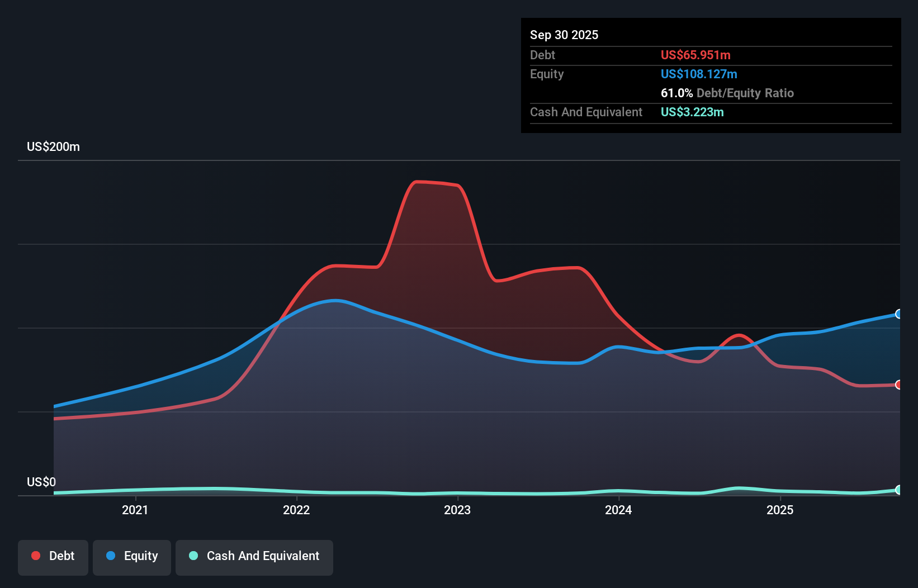The height and width of the screenshot is (588, 918).
Task: Expand the Sep 30 2025 tooltip panel
Action: [x=564, y=35]
